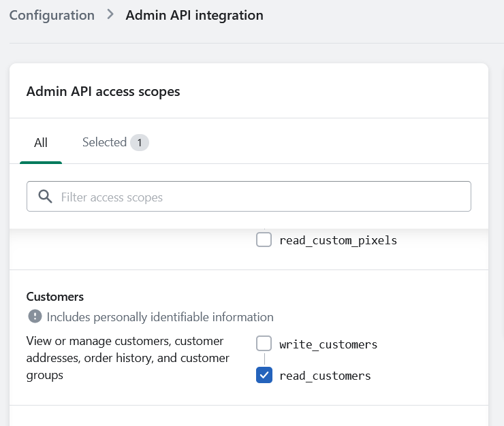Click the breadcrumb chevron separator arrow
This screenshot has height=426, width=504.
[110, 14]
